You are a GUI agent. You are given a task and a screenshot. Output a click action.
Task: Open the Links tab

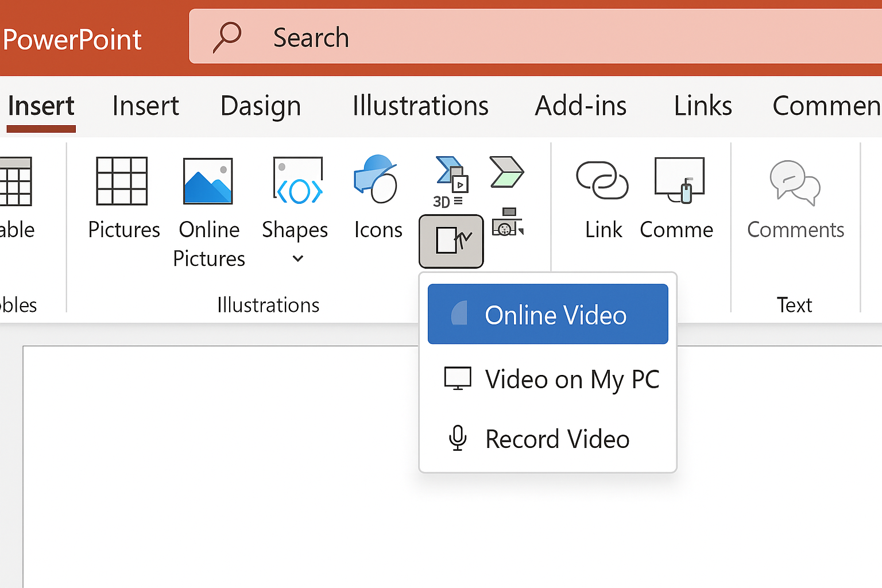click(703, 106)
